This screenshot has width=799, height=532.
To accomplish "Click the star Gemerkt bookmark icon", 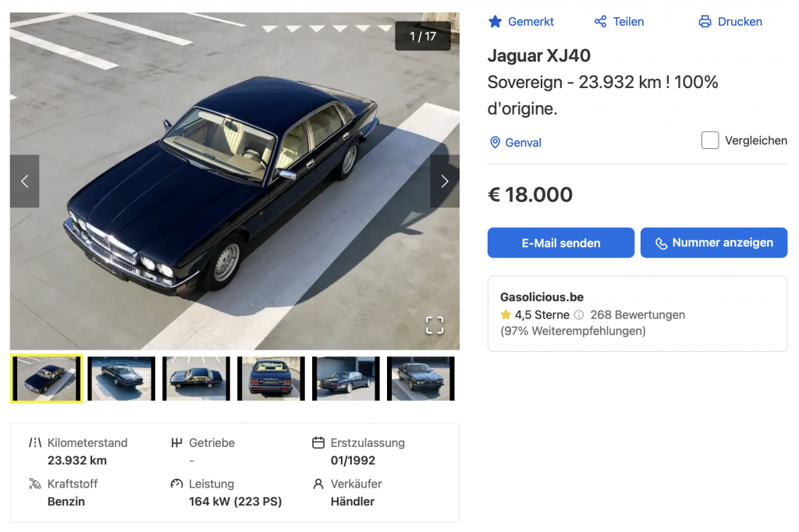I will [495, 22].
